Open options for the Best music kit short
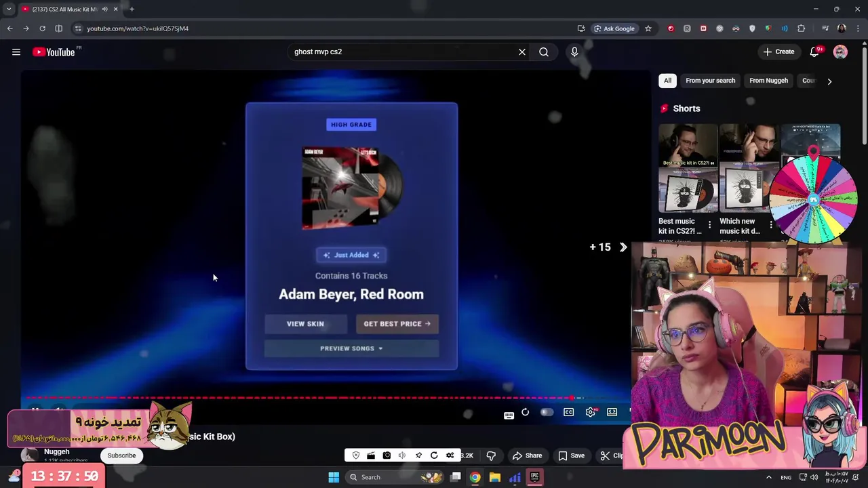 tap(709, 225)
